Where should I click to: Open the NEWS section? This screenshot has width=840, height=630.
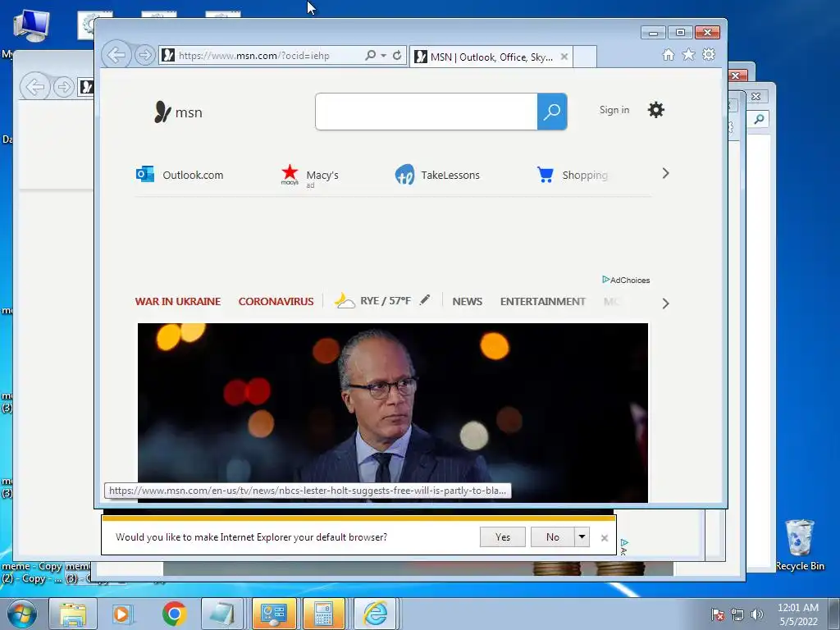467,301
